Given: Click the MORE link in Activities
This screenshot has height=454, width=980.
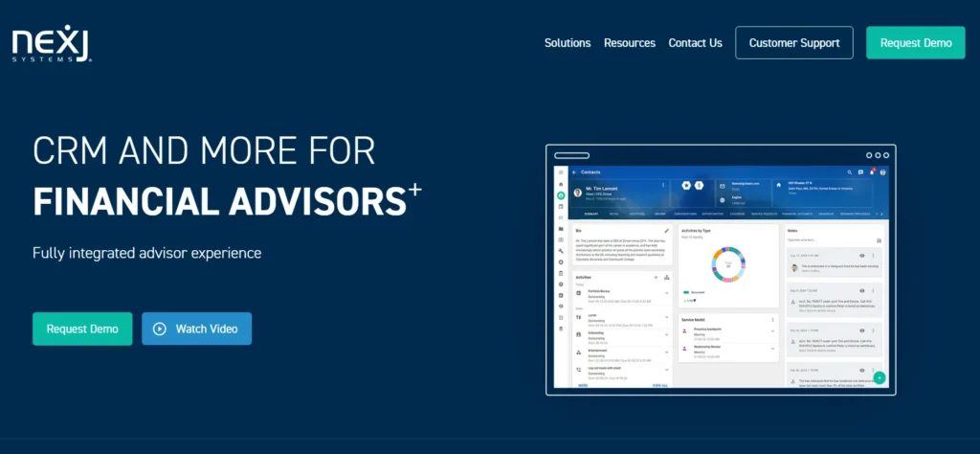Looking at the screenshot, I should 583,385.
